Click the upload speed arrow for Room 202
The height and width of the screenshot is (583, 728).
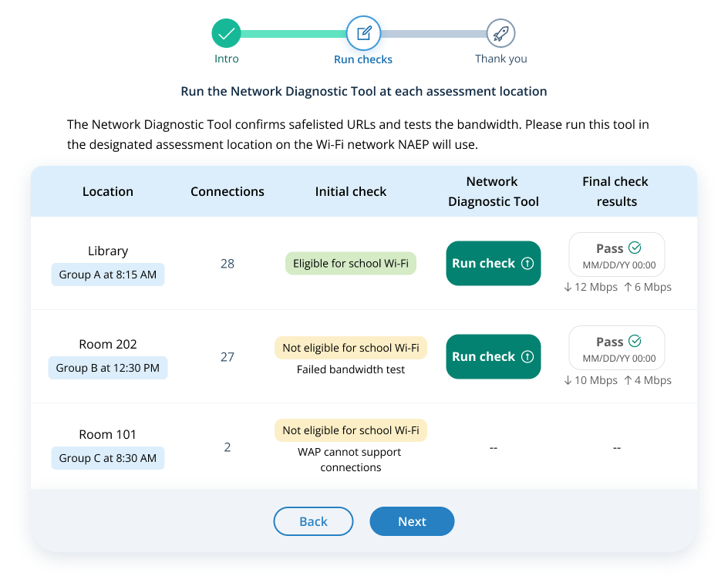(x=628, y=380)
